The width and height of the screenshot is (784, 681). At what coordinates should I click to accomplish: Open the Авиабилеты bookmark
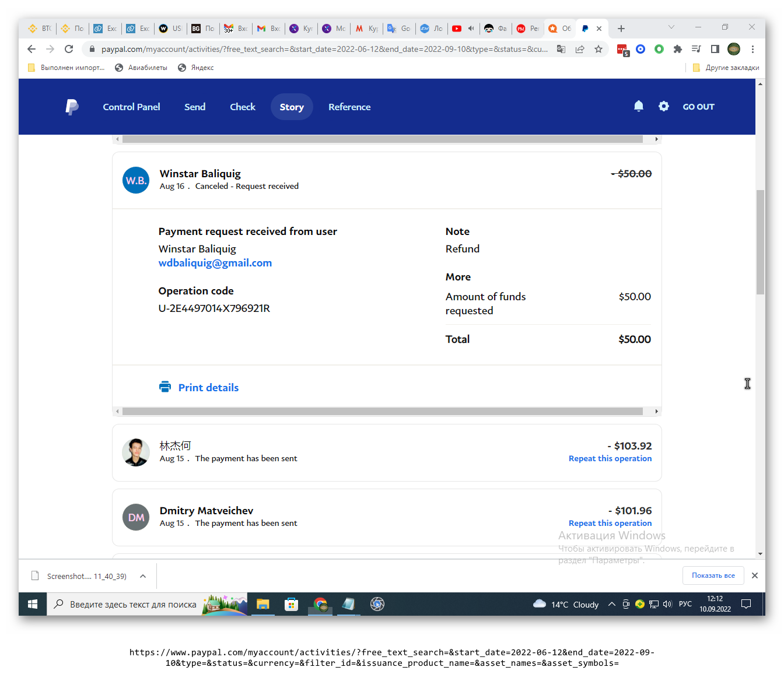[x=141, y=68]
